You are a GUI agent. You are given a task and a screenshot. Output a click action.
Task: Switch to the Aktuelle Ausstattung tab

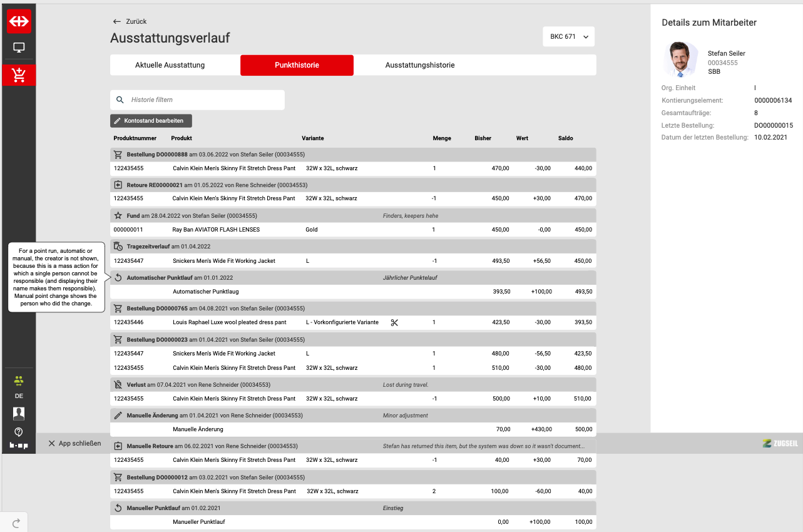coord(170,65)
